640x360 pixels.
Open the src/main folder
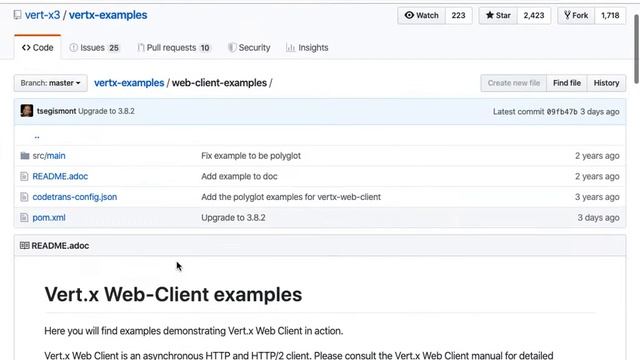coord(49,156)
